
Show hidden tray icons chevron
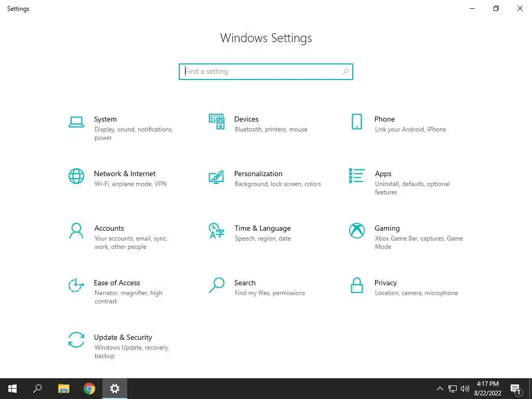coord(440,389)
